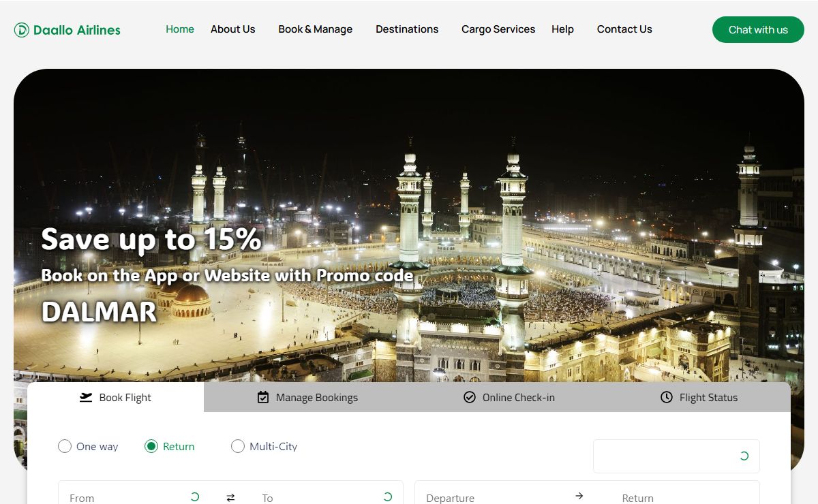Open the Help menu
818x504 pixels.
[562, 29]
